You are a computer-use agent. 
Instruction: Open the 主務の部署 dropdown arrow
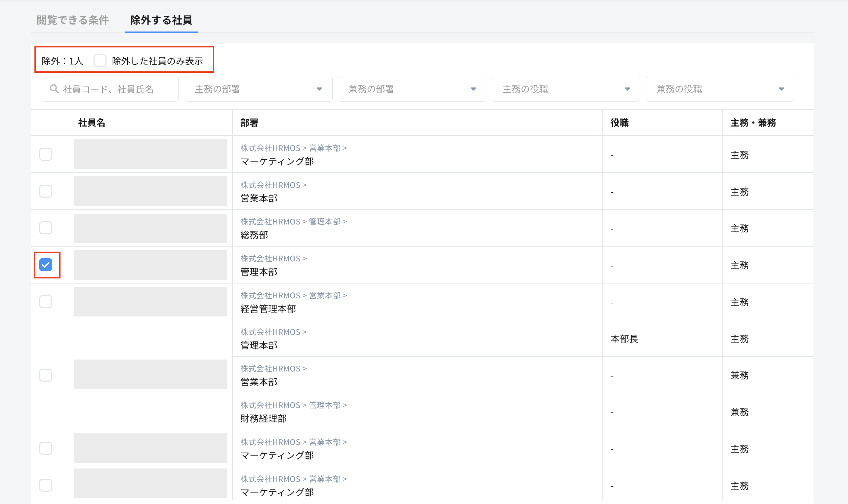(x=319, y=89)
